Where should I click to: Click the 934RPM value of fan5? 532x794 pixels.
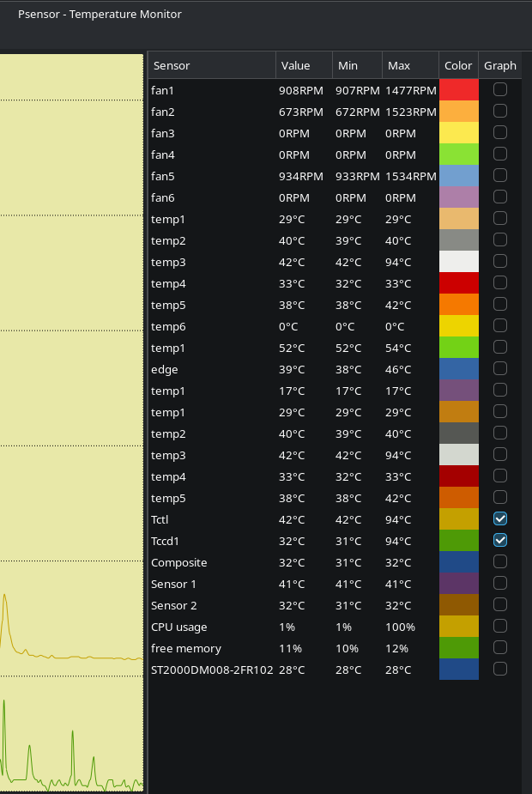coord(300,176)
